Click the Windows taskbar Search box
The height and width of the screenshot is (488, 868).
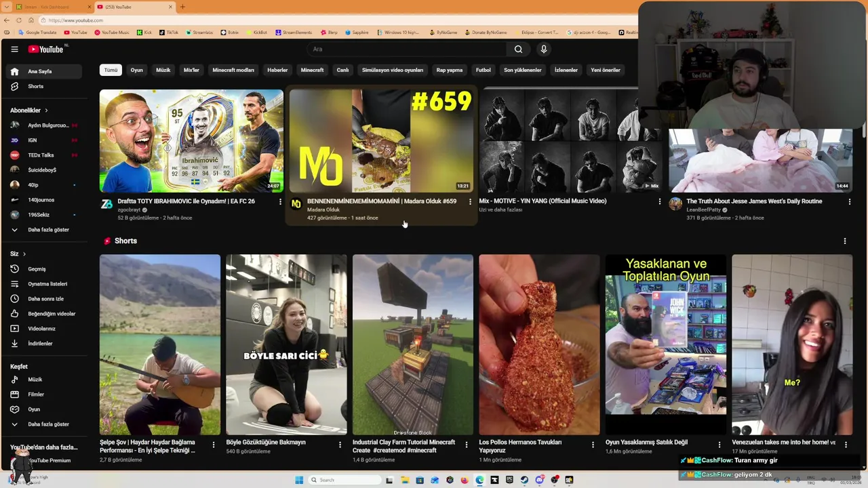344,480
